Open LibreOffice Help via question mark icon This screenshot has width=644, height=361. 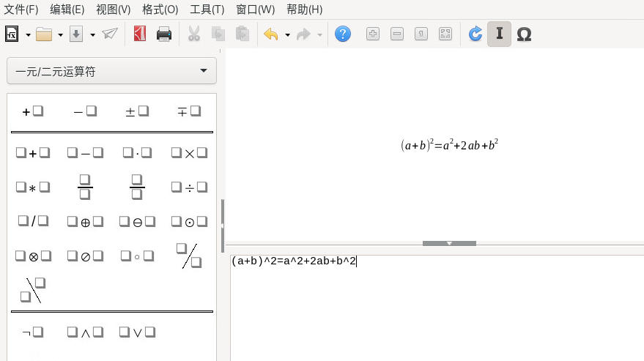tap(342, 34)
